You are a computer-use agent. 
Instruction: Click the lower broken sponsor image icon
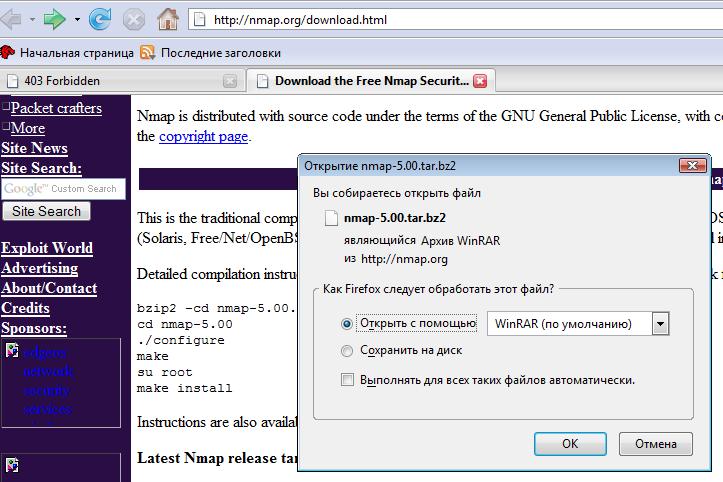pos(12,464)
